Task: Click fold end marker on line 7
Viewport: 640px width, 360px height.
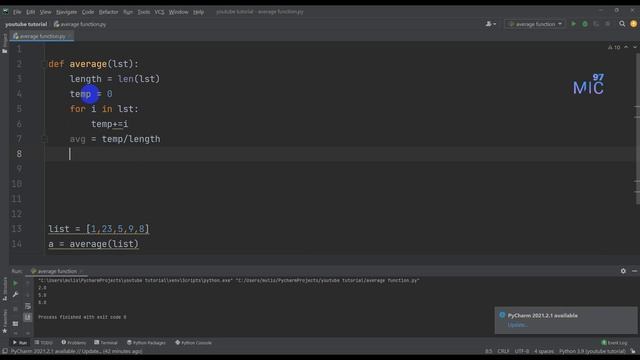Action: pos(44,139)
